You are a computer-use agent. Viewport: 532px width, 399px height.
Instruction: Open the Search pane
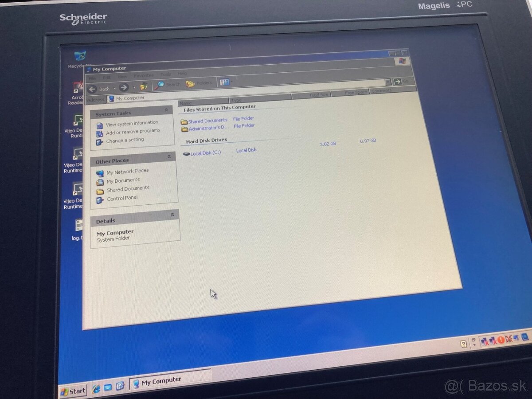(168, 85)
